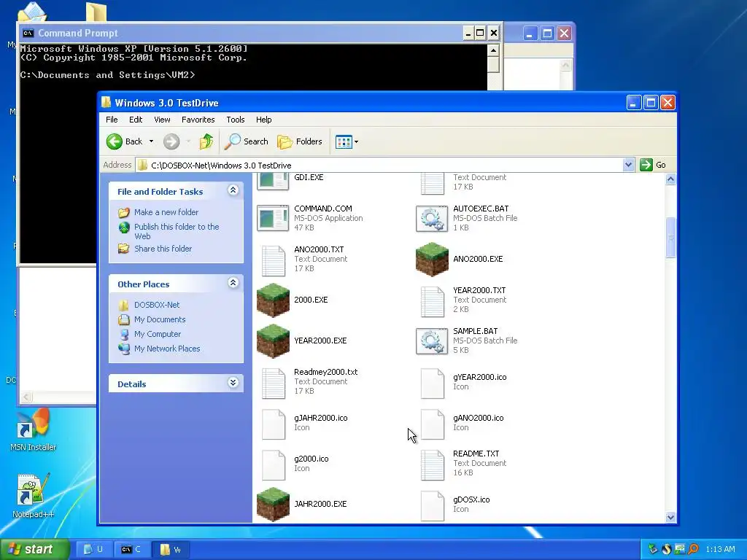Go up one folder level
The height and width of the screenshot is (560, 747).
tap(206, 141)
